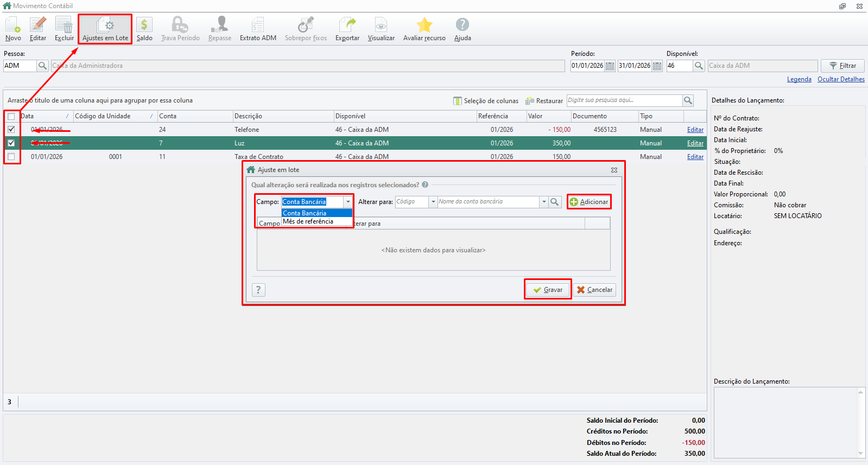Click the Gravar button
868x465 pixels.
[548, 290]
